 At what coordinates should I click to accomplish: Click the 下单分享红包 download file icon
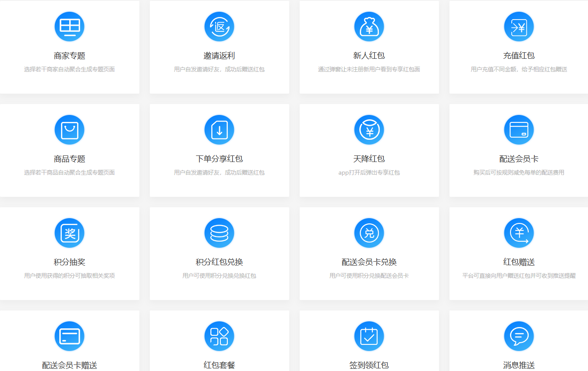point(219,130)
